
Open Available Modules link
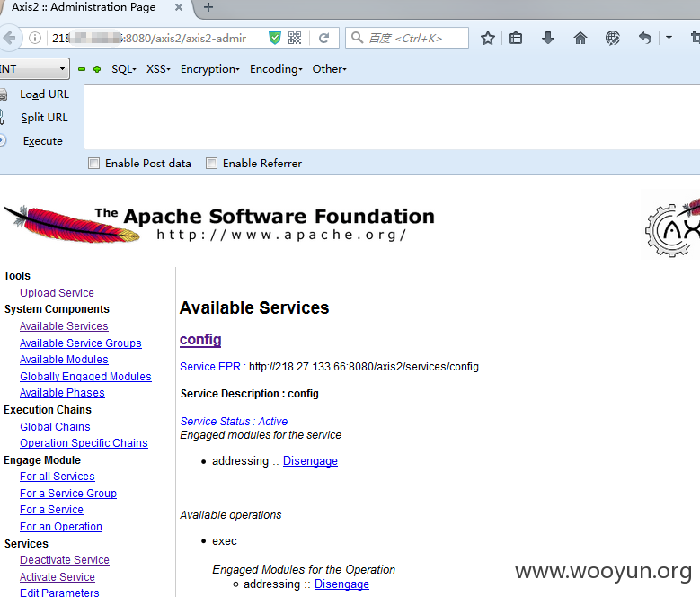[64, 360]
